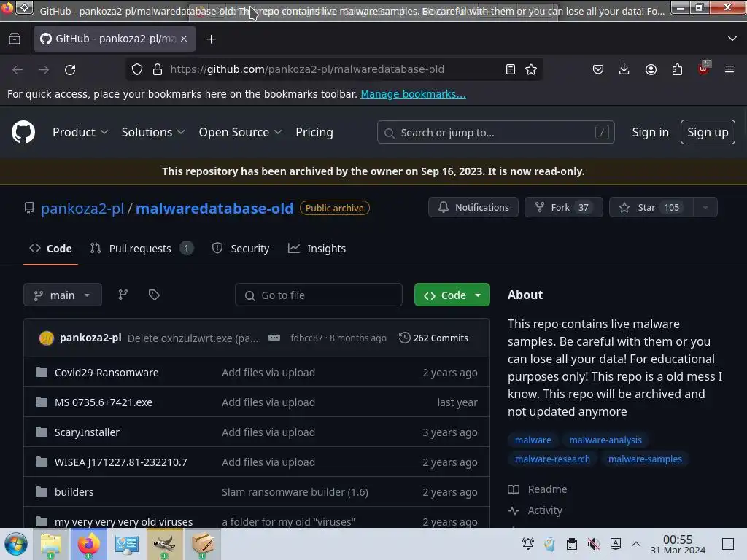Bookmark this page with the star icon
747x560 pixels.
531,69
